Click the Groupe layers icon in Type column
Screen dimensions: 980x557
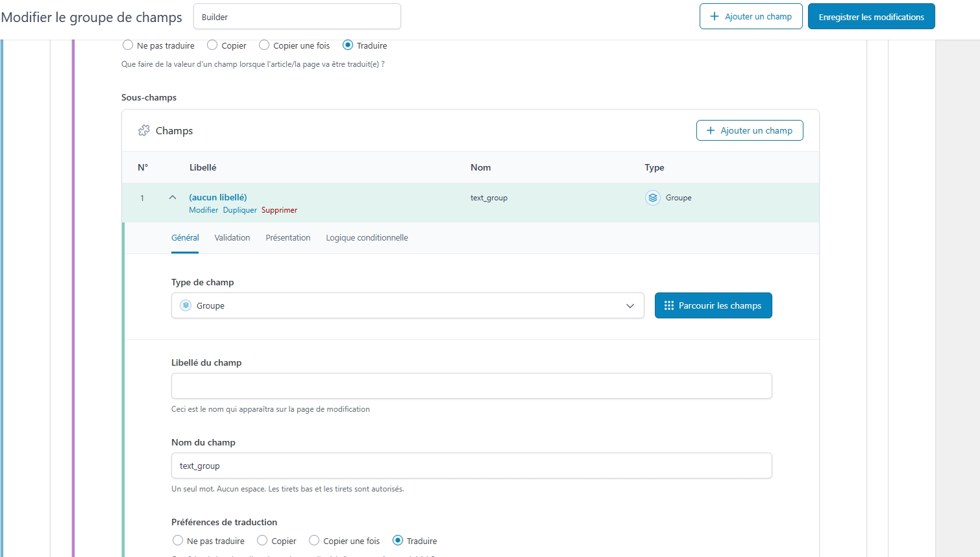[x=653, y=198]
